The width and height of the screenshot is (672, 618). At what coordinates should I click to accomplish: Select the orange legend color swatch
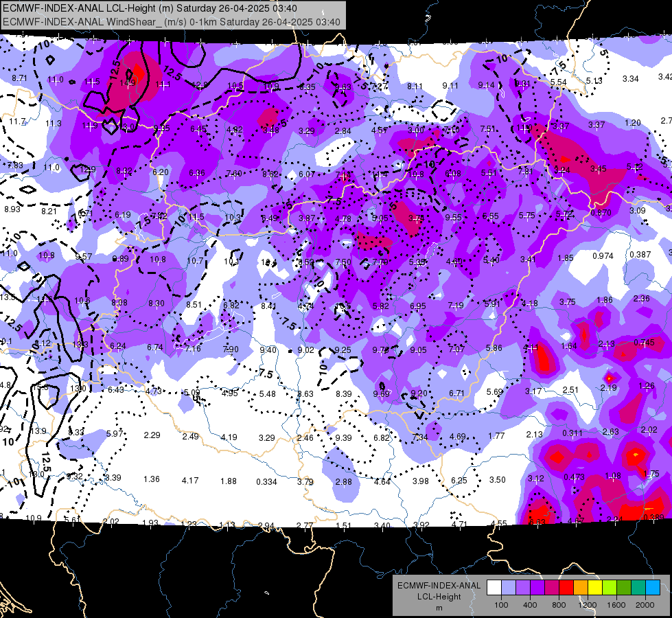coord(581,588)
